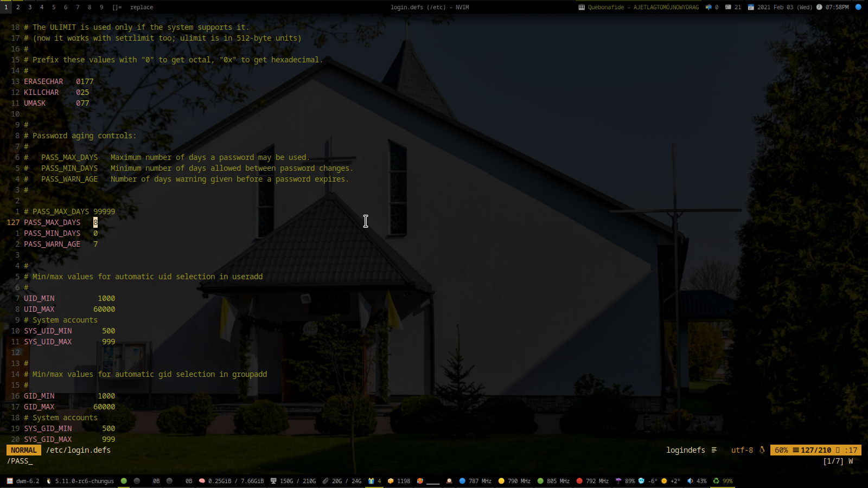The image size is (868, 488).
Task: Click the green recycle battery icon
Action: [716, 481]
